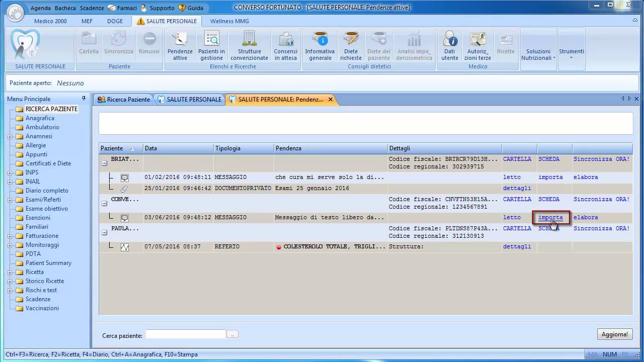Viewport: 644px width, 362px height.
Task: Switch to DOGE ribbon tab
Action: [x=115, y=21]
